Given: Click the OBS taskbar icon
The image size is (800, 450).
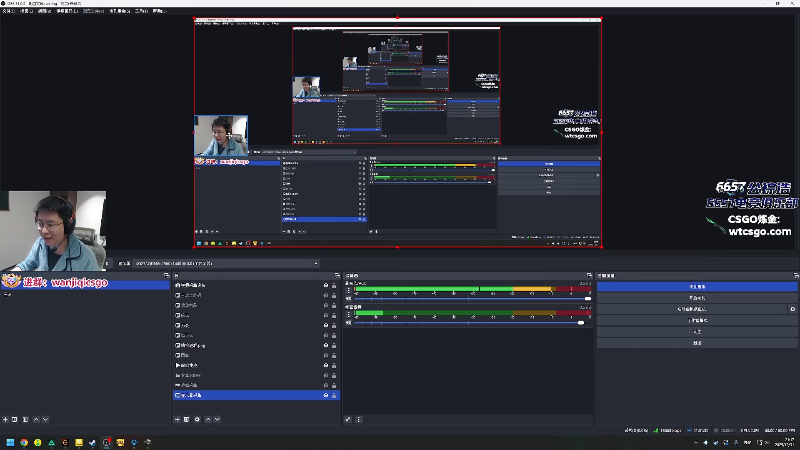Looking at the screenshot, I should pos(107,442).
